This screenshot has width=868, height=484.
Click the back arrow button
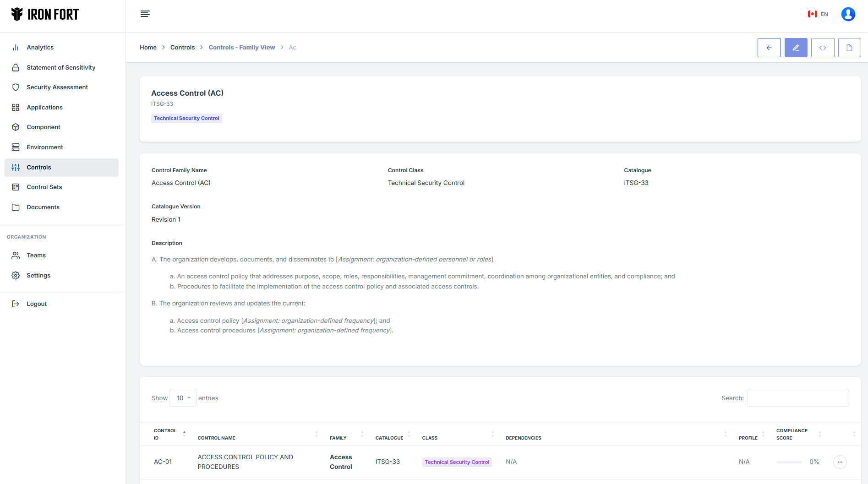pyautogui.click(x=769, y=48)
